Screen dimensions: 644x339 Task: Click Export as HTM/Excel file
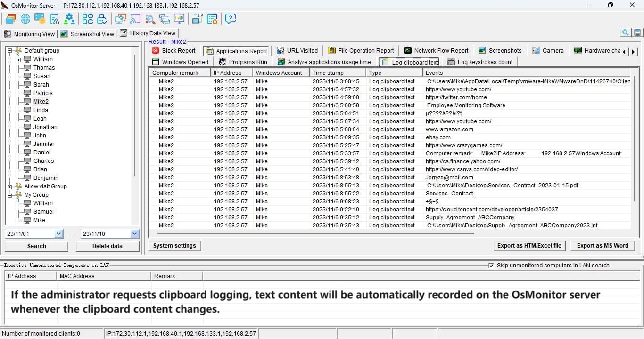[x=529, y=246]
